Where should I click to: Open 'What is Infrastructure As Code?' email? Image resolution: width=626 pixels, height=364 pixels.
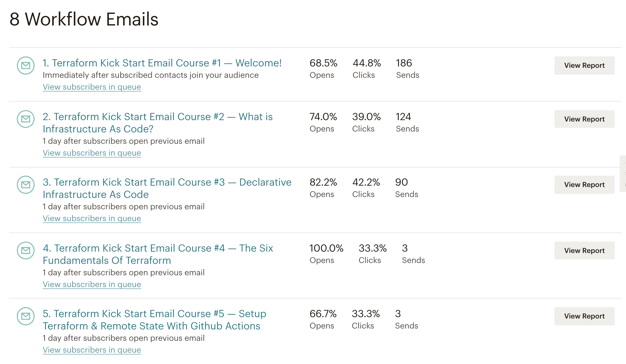158,123
